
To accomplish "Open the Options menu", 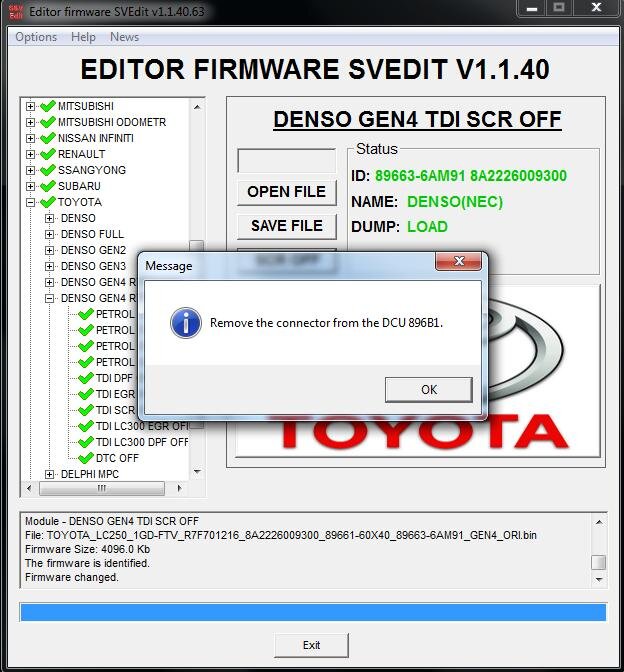I will 36,37.
